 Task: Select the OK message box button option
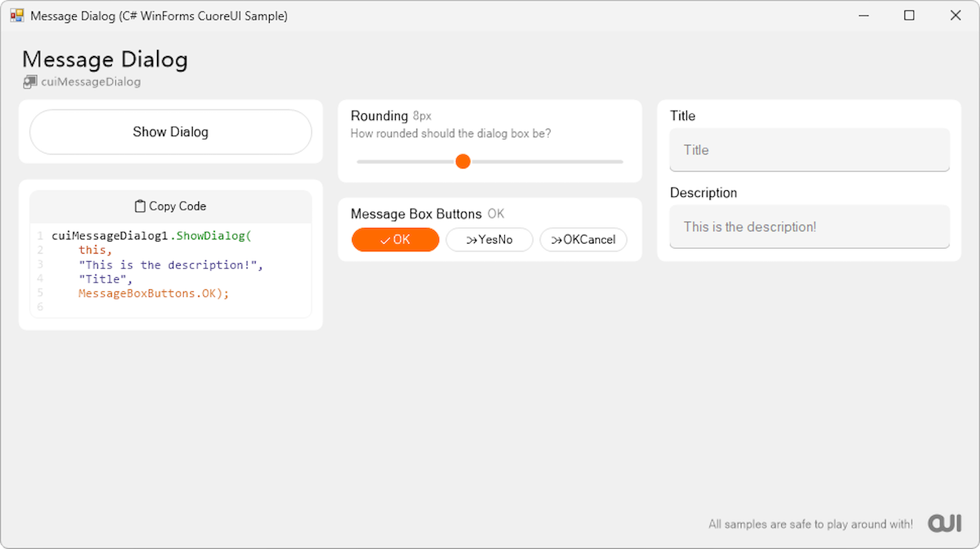(x=396, y=239)
